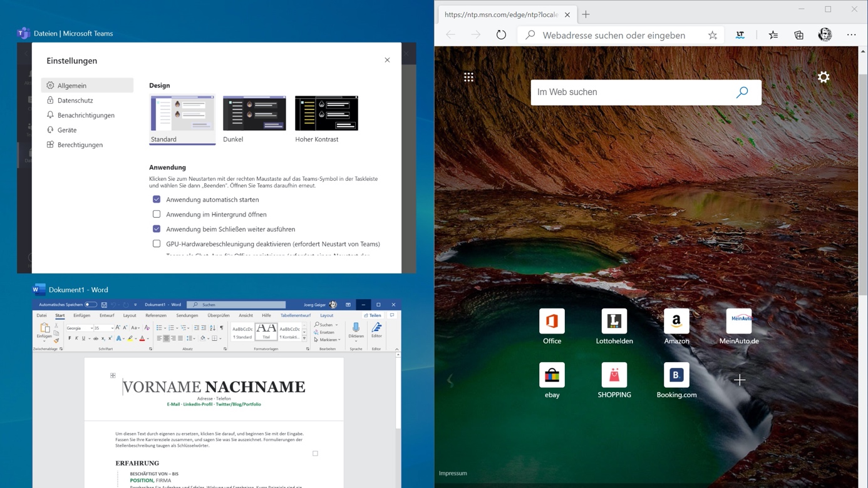Uncheck Anwendung beim Schließen weiter ausführen

[157, 229]
